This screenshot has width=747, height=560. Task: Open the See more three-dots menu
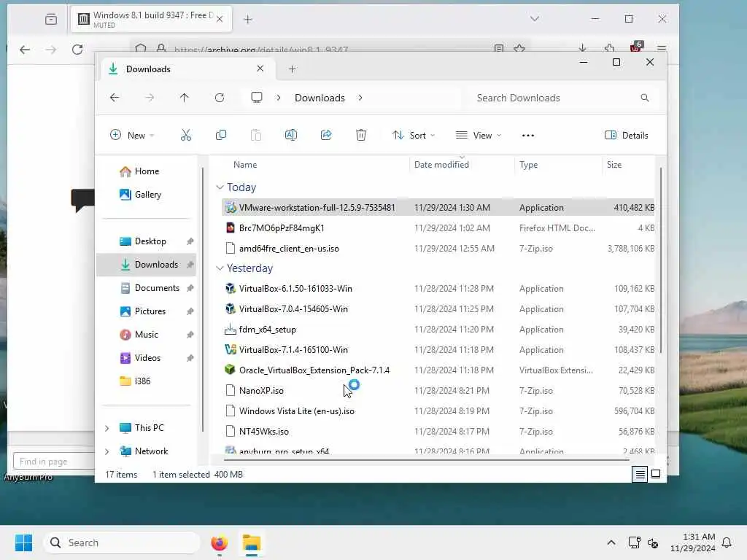(528, 135)
